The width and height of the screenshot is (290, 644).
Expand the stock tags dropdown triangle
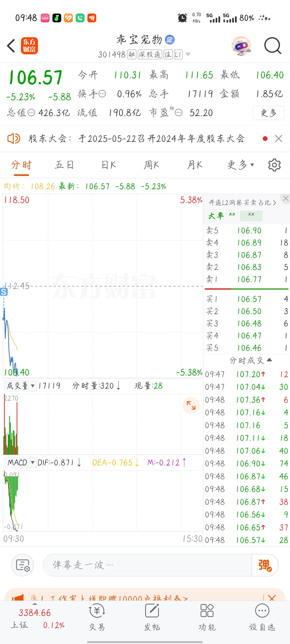coord(188,54)
